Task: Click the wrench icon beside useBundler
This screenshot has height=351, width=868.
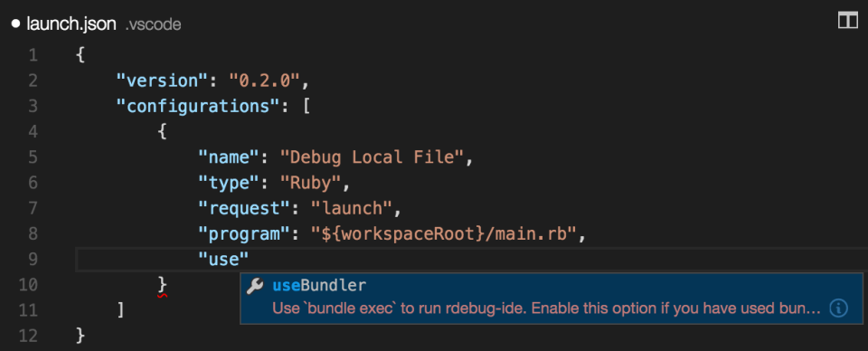Action: (x=255, y=286)
